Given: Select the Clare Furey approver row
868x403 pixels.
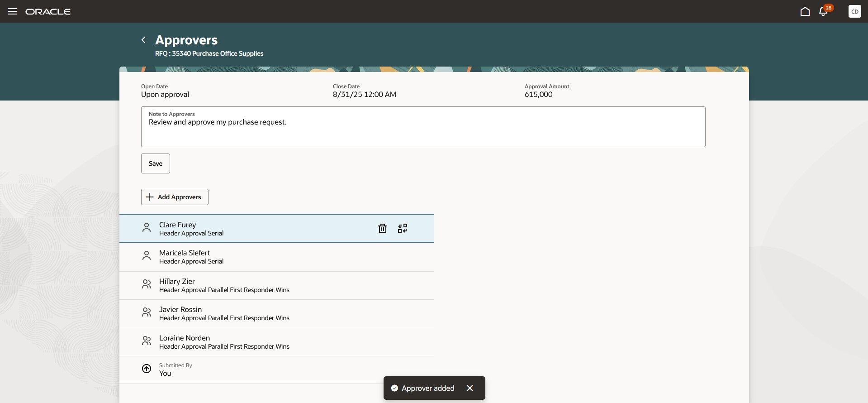Looking at the screenshot, I should point(277,229).
